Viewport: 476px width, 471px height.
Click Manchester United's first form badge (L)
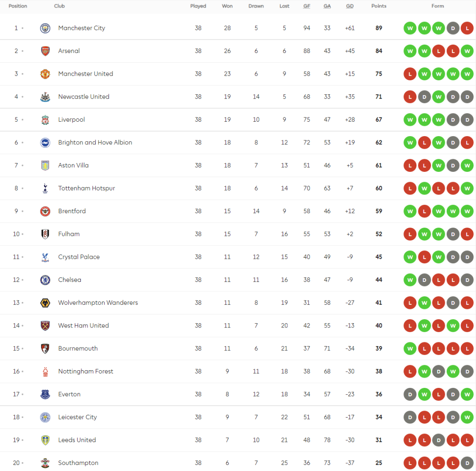coord(410,74)
